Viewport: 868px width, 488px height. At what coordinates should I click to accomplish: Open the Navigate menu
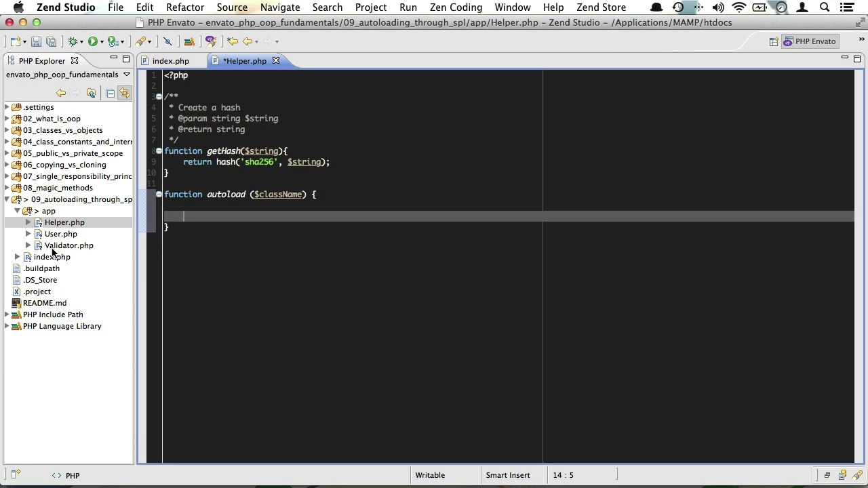tap(280, 7)
